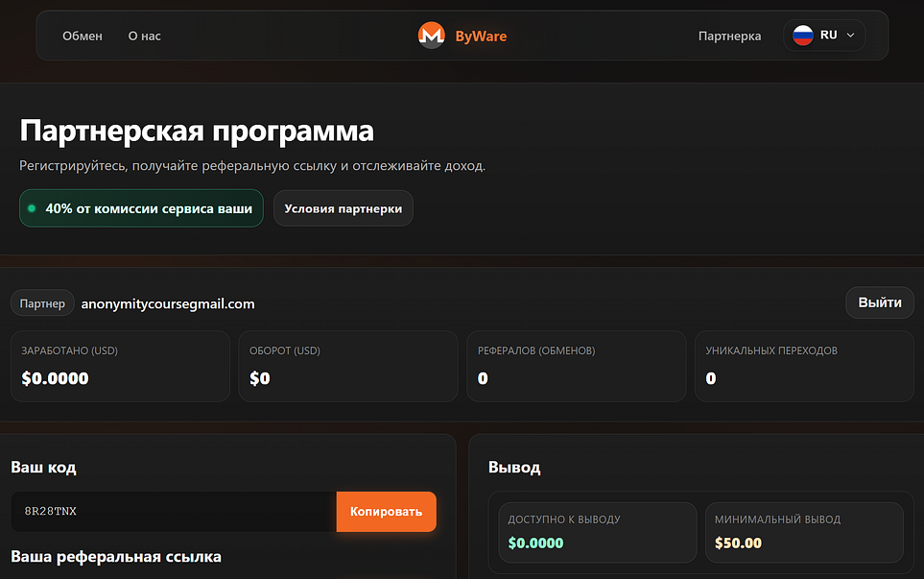Click the Уникальных переходов stat card
924x579 pixels.
tap(804, 366)
